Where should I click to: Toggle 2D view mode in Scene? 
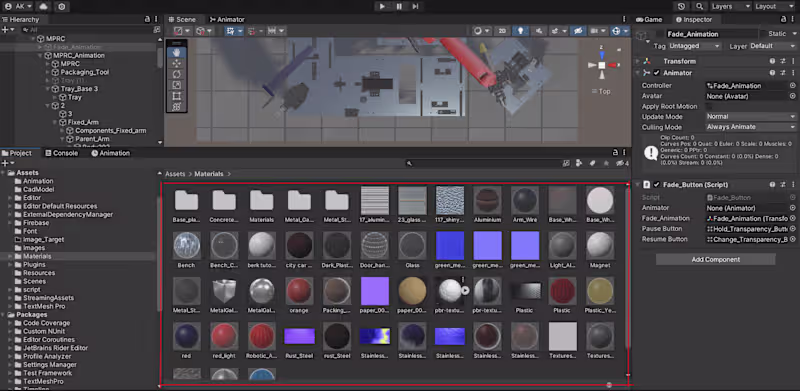click(x=502, y=31)
